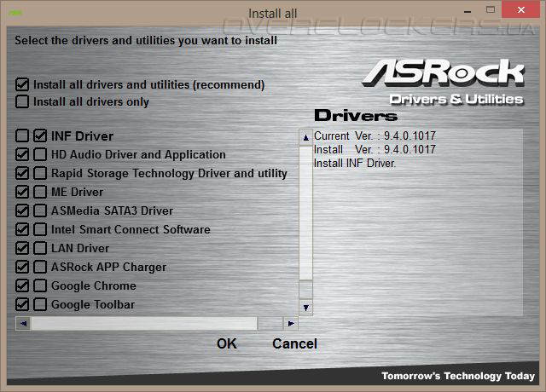Tick second Intel Smart Connect Software checkbox
This screenshot has width=546, height=392.
coord(40,229)
